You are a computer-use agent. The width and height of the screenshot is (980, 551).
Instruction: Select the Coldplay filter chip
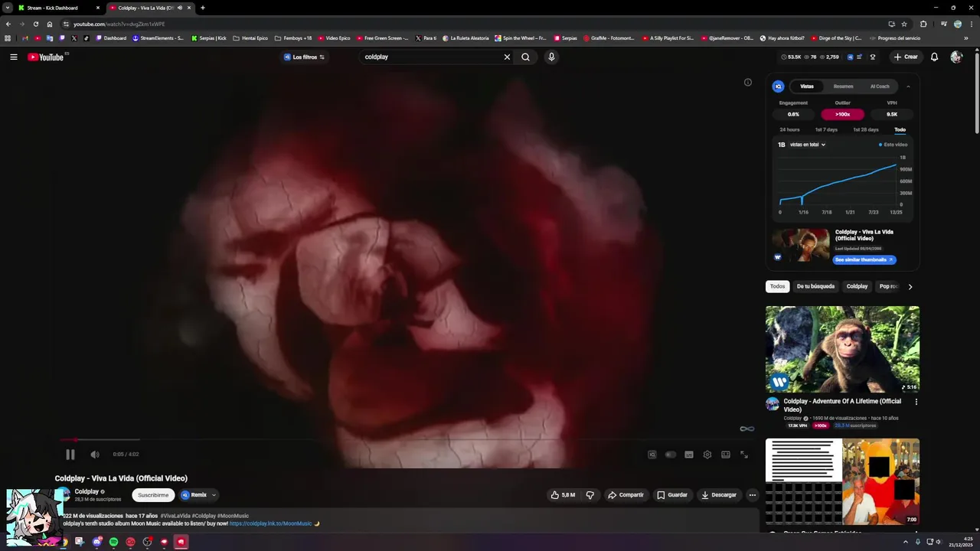click(857, 286)
